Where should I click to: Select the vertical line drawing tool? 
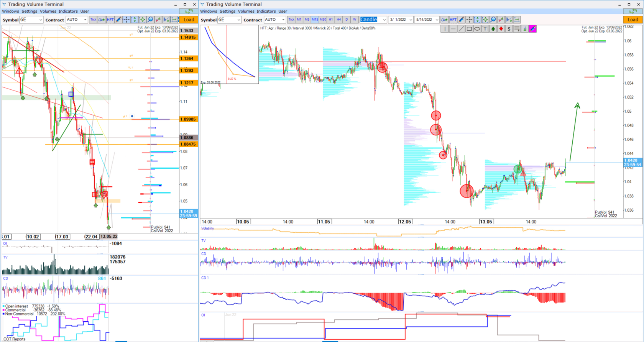(445, 29)
